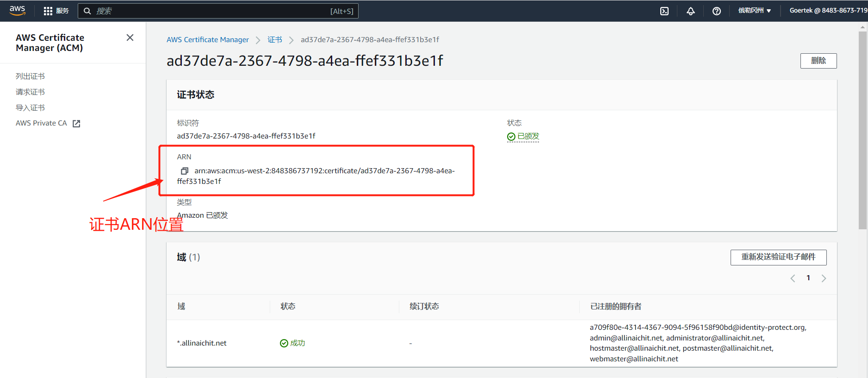This screenshot has height=378, width=868.
Task: Click the AWS logo home icon
Action: click(17, 11)
